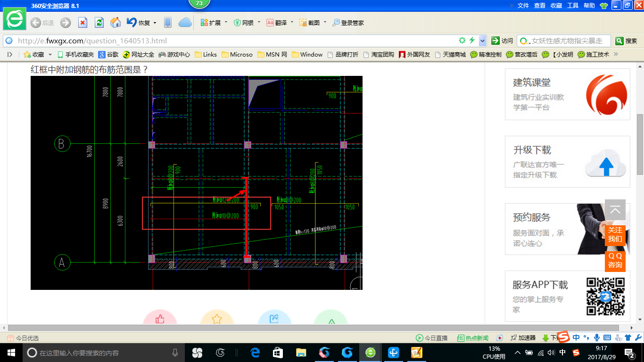Open the 建筑课堂 sidebar card
The width and height of the screenshot is (644, 362).
(568, 94)
